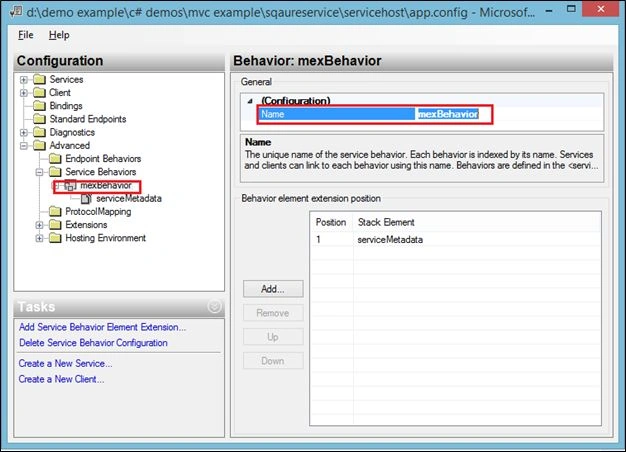Click the Up button
Viewport: 626px width, 452px height.
[x=273, y=337]
